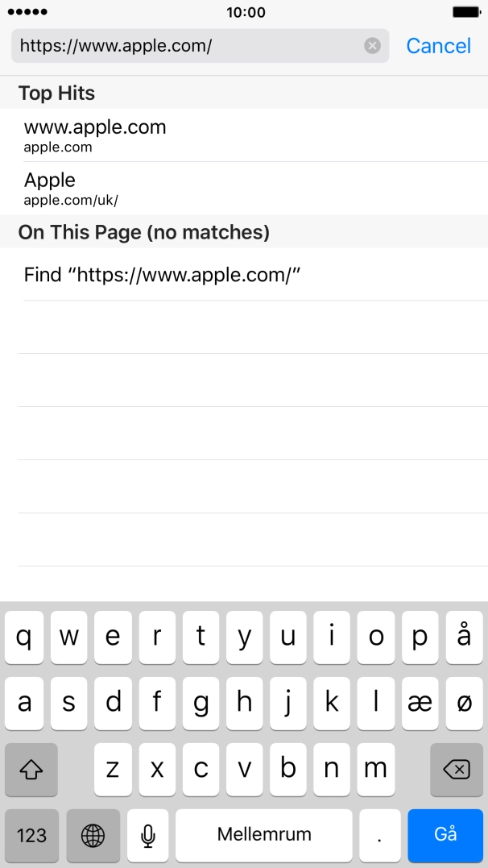Tap the Mellemrum space bar
Image resolution: width=488 pixels, height=868 pixels.
coord(263,835)
